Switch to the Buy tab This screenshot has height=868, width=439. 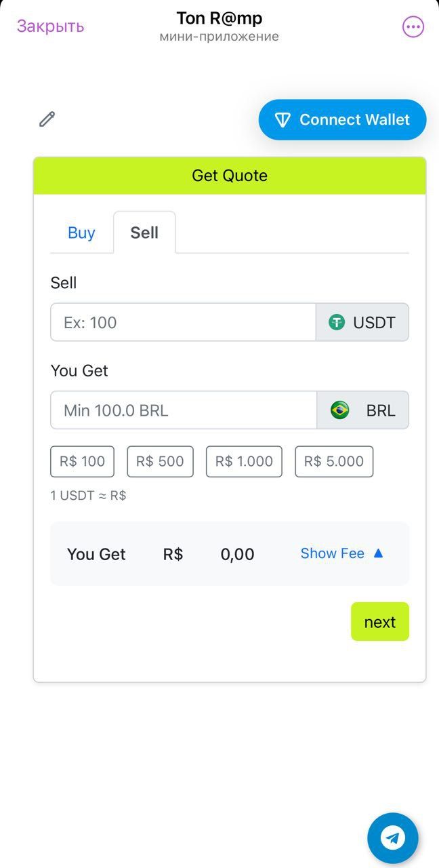[81, 232]
